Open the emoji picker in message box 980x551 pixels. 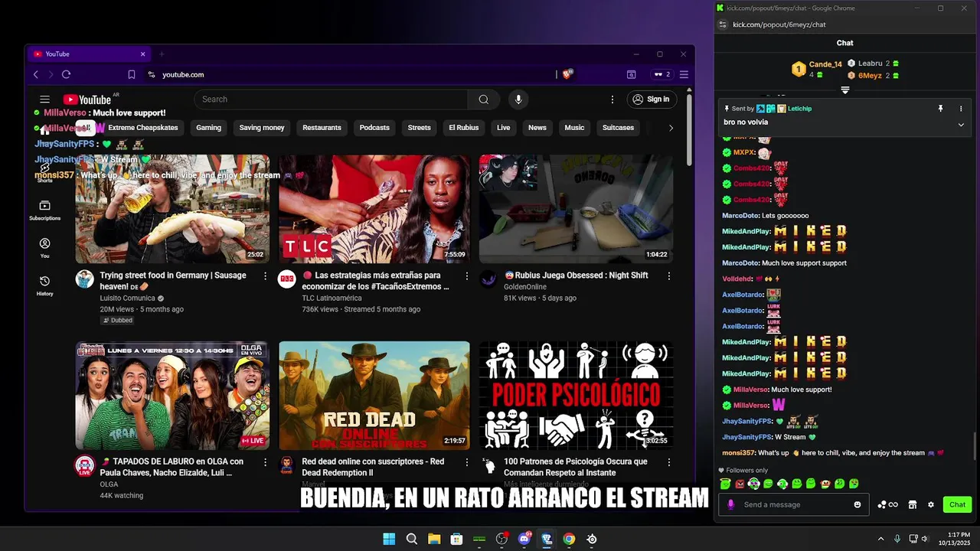click(x=857, y=505)
